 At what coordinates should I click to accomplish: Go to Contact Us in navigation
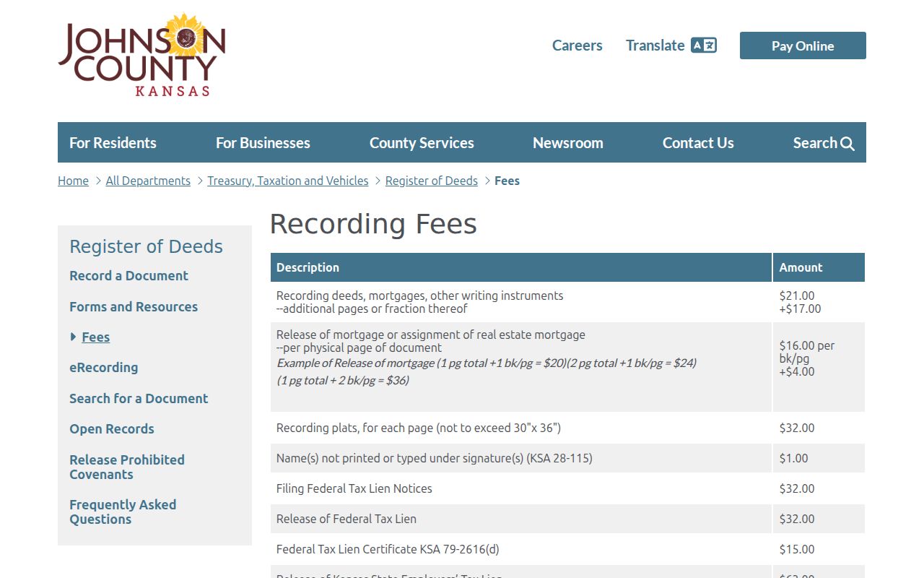(698, 142)
